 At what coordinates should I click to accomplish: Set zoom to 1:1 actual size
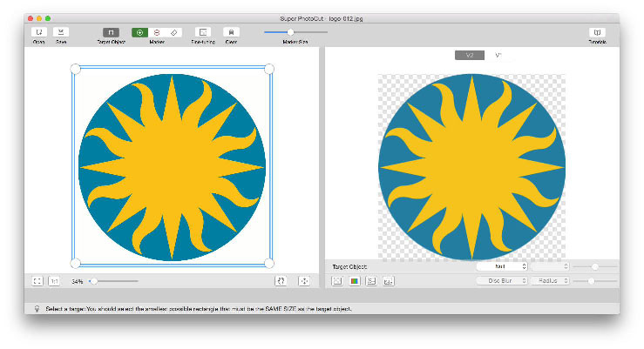tap(54, 281)
